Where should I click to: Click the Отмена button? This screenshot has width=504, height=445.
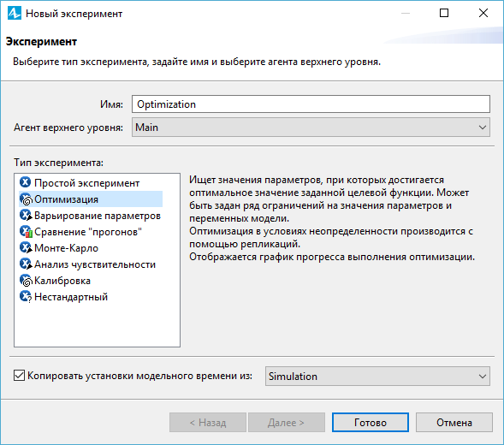click(454, 422)
